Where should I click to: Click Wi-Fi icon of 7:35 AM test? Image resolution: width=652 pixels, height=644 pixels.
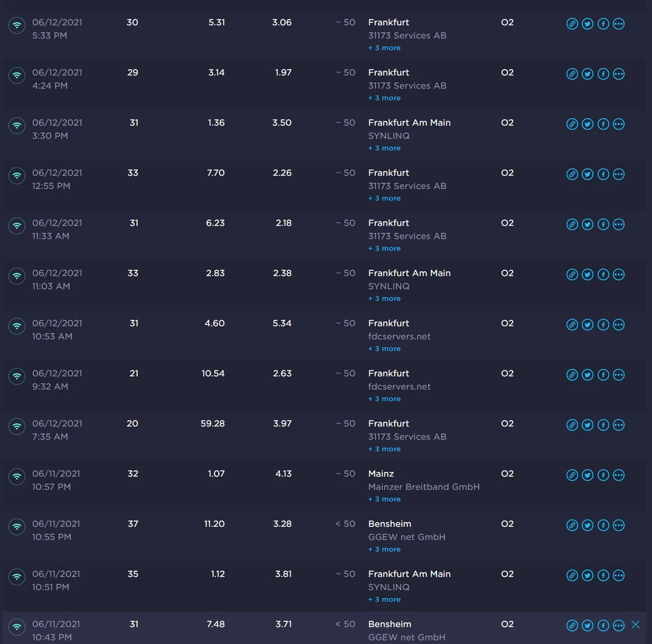pos(17,426)
